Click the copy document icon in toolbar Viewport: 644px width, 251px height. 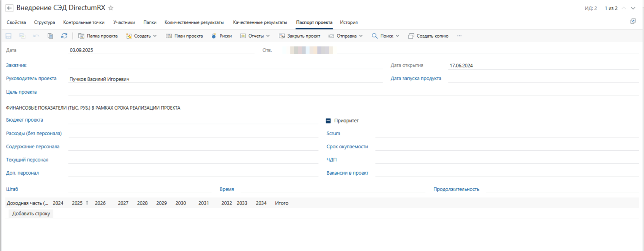50,36
